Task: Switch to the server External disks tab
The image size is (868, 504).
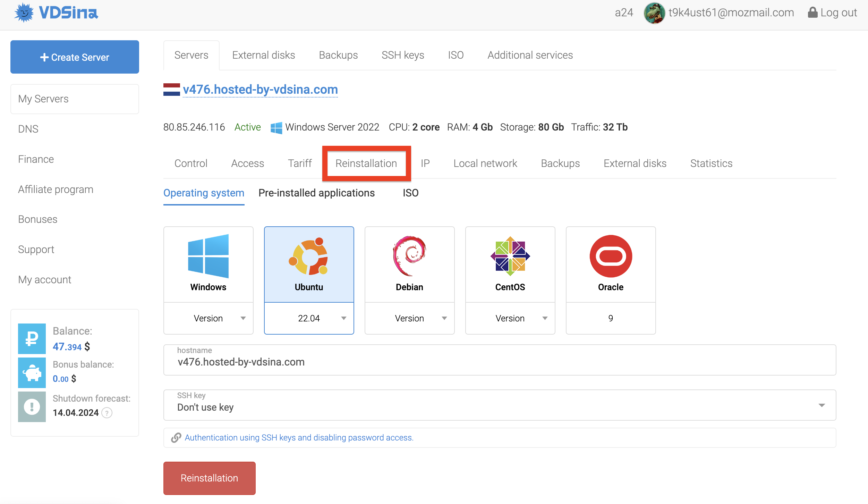Action: coord(635,163)
